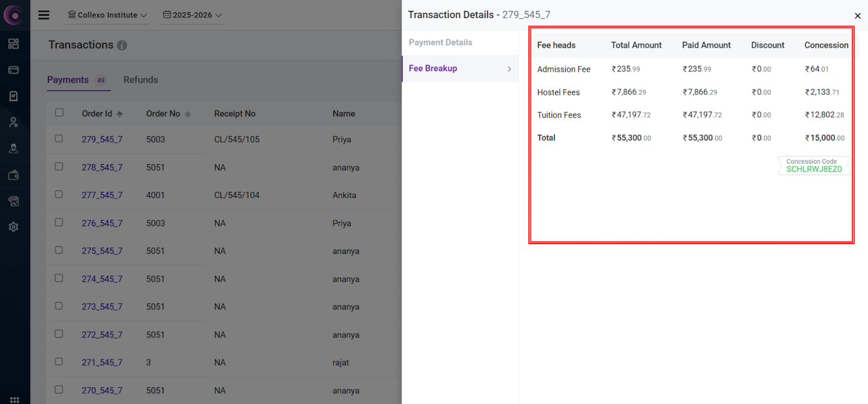The height and width of the screenshot is (404, 868).
Task: Expand the Collexo Institute dropdown
Action: [x=107, y=15]
